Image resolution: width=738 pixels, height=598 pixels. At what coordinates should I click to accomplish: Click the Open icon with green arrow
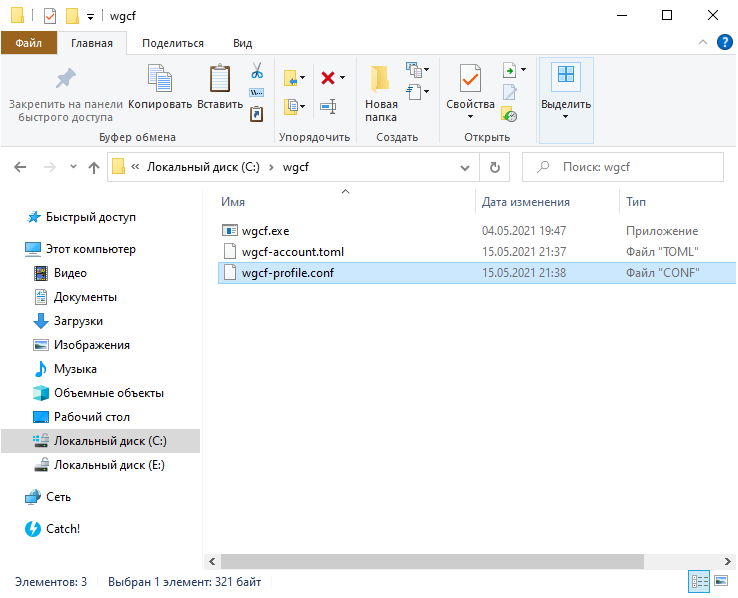coord(509,71)
